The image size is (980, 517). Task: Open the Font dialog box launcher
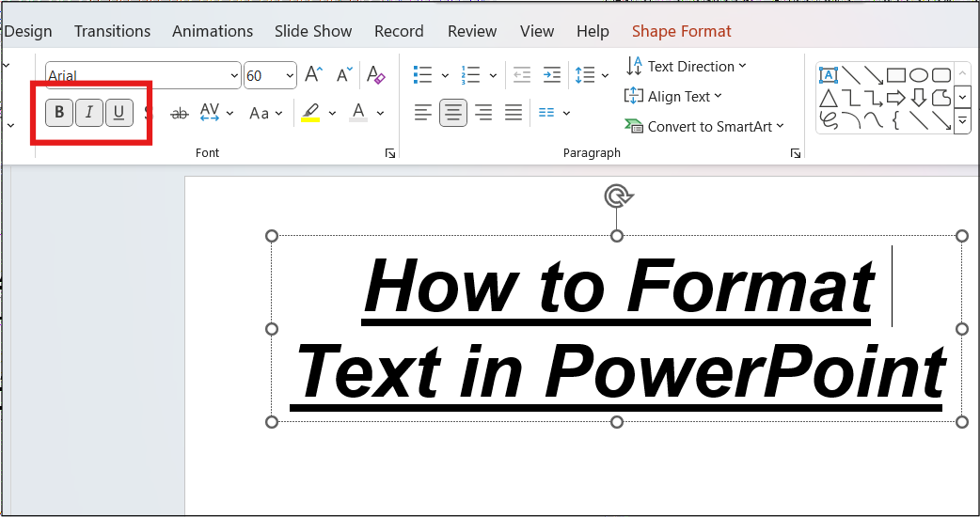[390, 153]
